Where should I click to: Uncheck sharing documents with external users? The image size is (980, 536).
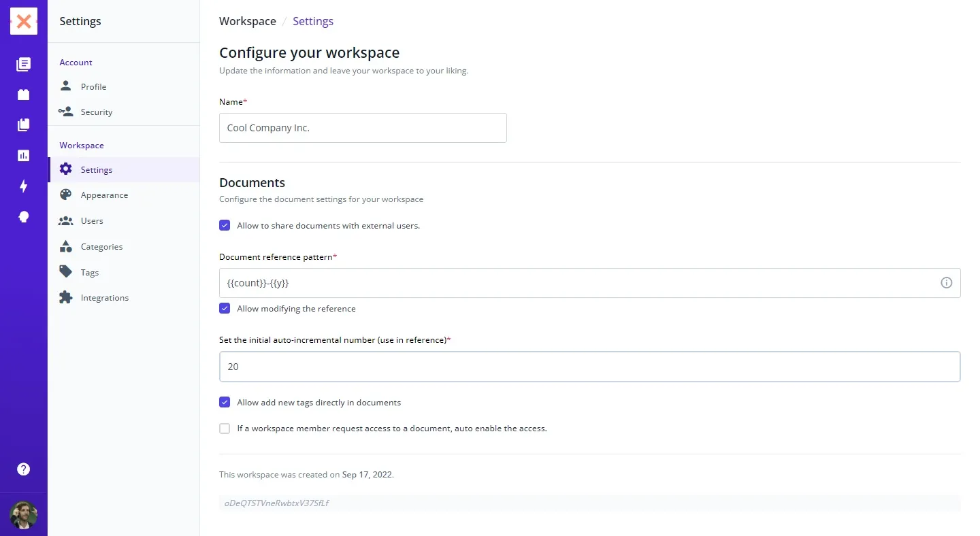(225, 226)
